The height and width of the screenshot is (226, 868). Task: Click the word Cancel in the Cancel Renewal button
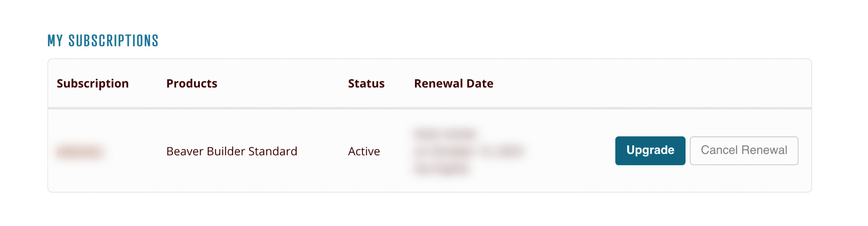click(x=719, y=150)
